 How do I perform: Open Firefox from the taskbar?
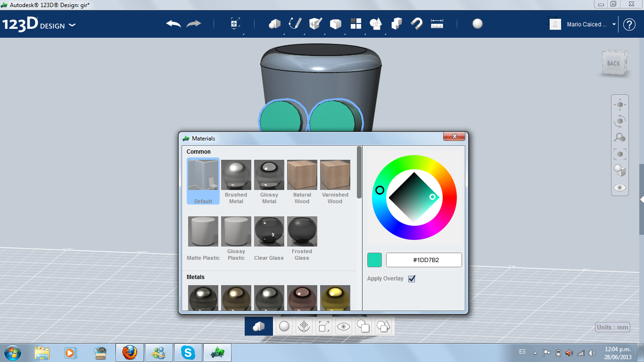[130, 353]
